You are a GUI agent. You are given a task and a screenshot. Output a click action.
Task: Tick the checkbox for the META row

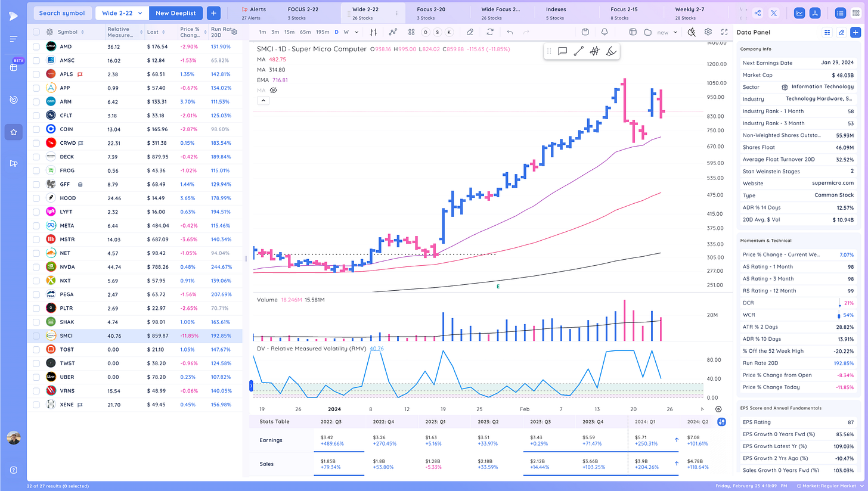[x=36, y=226]
